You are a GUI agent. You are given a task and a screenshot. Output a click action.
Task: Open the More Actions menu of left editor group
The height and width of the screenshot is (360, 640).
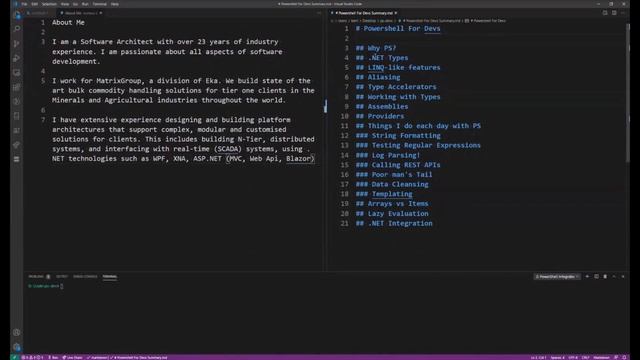319,13
